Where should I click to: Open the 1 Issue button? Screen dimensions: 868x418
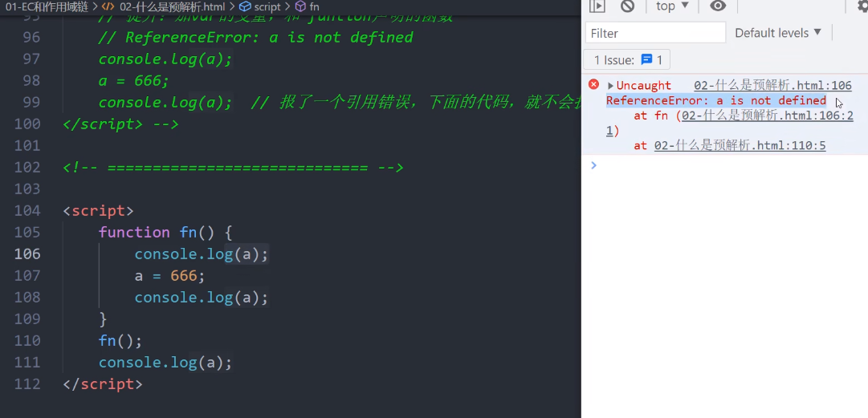[x=626, y=59]
